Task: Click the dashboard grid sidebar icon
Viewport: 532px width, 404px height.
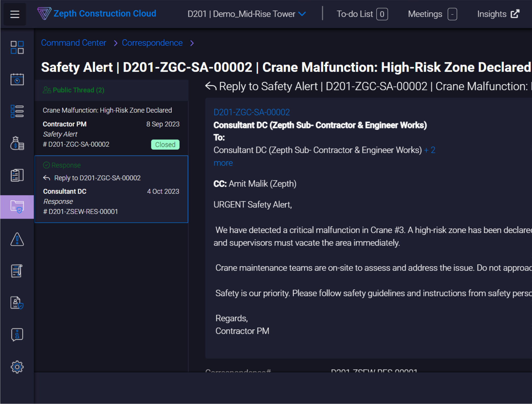Action: click(x=17, y=48)
